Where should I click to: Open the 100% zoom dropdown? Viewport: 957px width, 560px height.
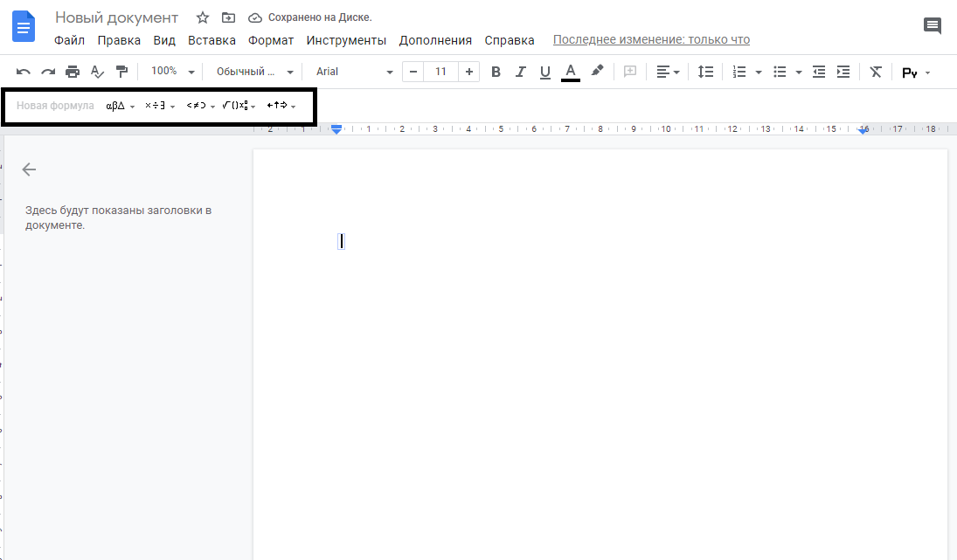172,72
